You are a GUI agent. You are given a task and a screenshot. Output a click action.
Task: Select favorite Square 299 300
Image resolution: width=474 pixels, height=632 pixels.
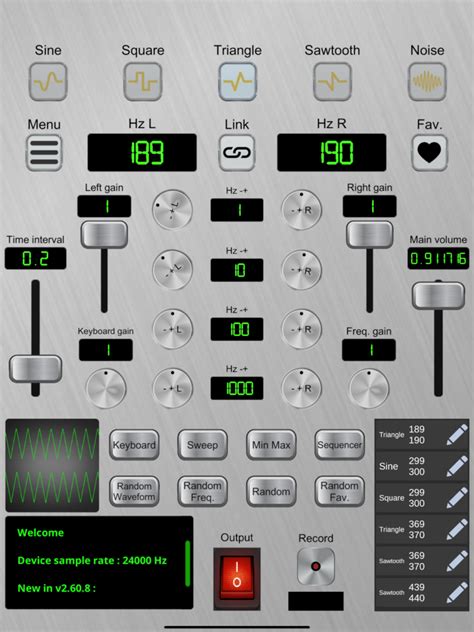click(x=422, y=498)
